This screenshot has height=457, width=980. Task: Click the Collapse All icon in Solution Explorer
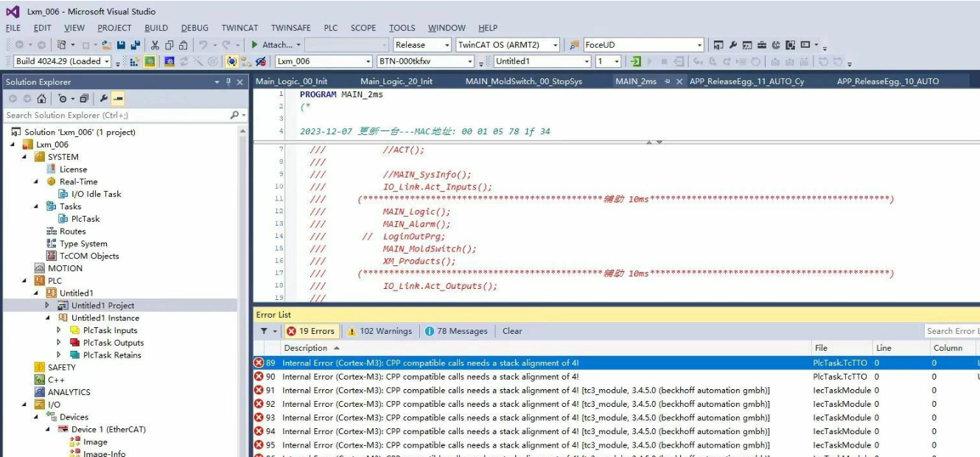click(84, 98)
